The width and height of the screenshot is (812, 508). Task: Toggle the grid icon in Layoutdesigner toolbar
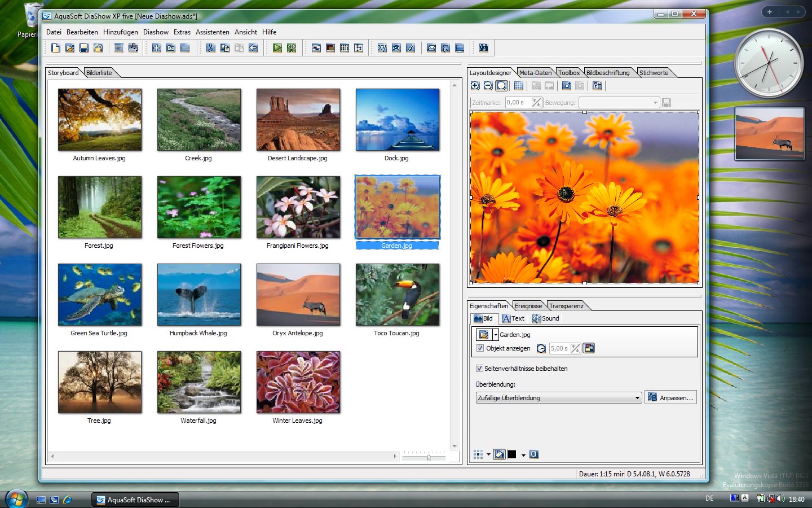point(519,86)
